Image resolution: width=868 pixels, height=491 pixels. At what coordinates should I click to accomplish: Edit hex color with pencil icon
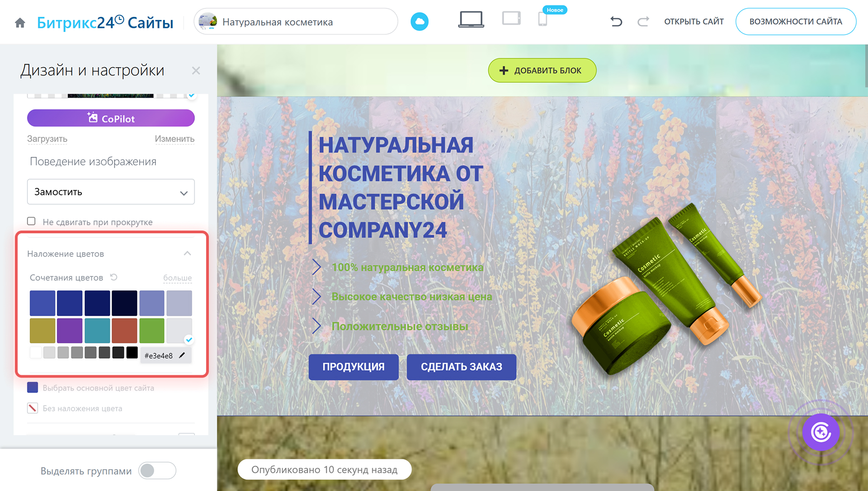click(x=182, y=355)
